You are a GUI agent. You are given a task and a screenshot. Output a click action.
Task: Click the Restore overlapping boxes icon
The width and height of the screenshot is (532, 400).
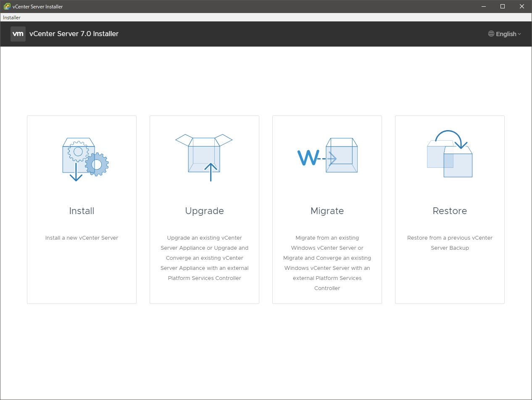pyautogui.click(x=450, y=154)
